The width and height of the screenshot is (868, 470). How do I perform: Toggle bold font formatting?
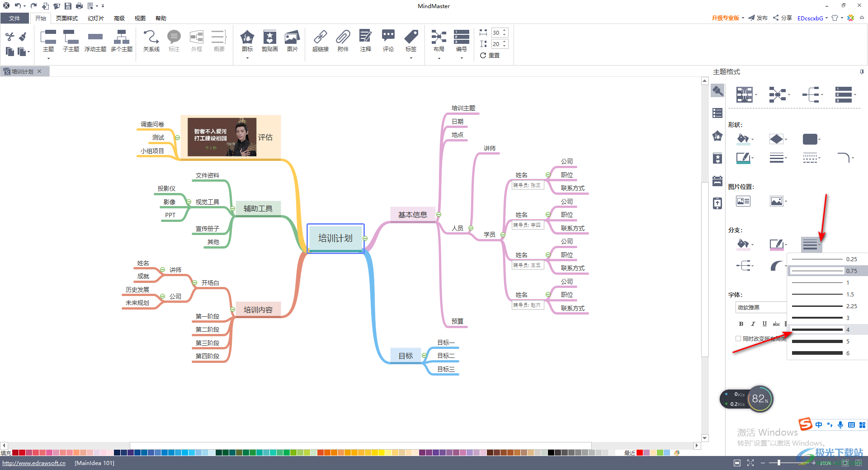(741, 324)
